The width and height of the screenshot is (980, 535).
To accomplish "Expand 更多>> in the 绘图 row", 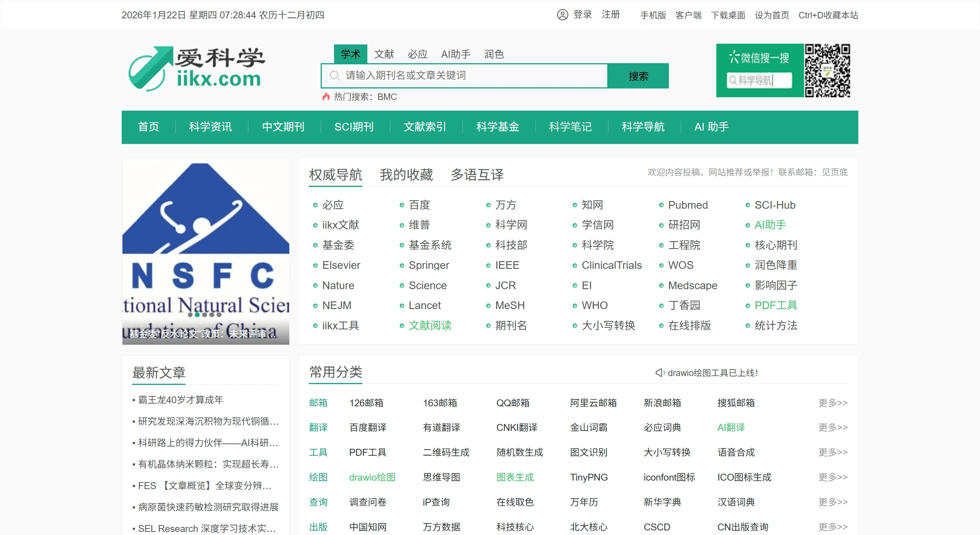I will (833, 477).
